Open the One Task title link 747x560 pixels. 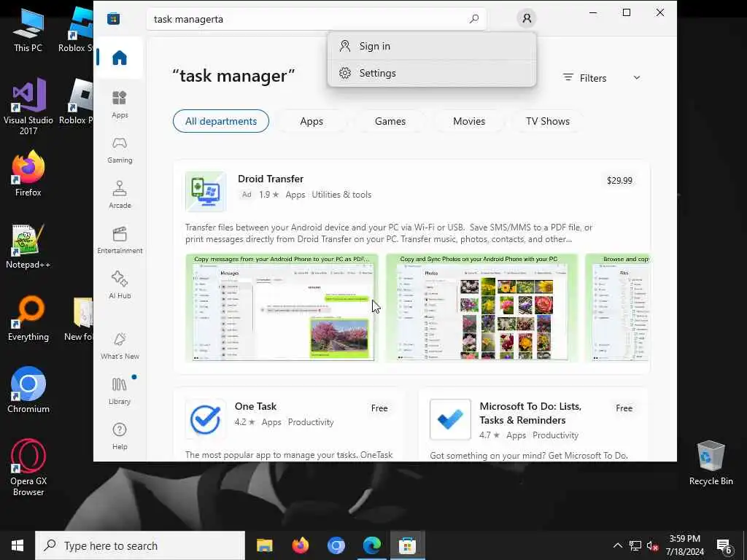click(255, 406)
